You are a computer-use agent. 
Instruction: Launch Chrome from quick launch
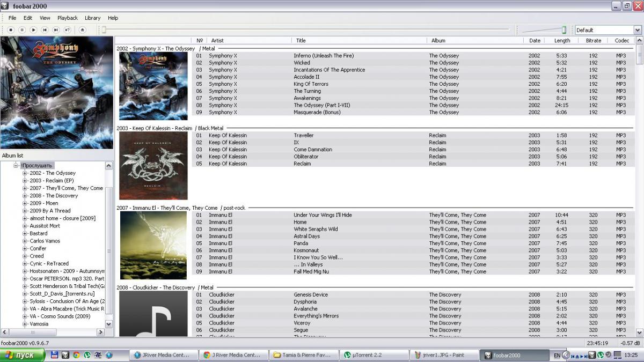(76, 355)
